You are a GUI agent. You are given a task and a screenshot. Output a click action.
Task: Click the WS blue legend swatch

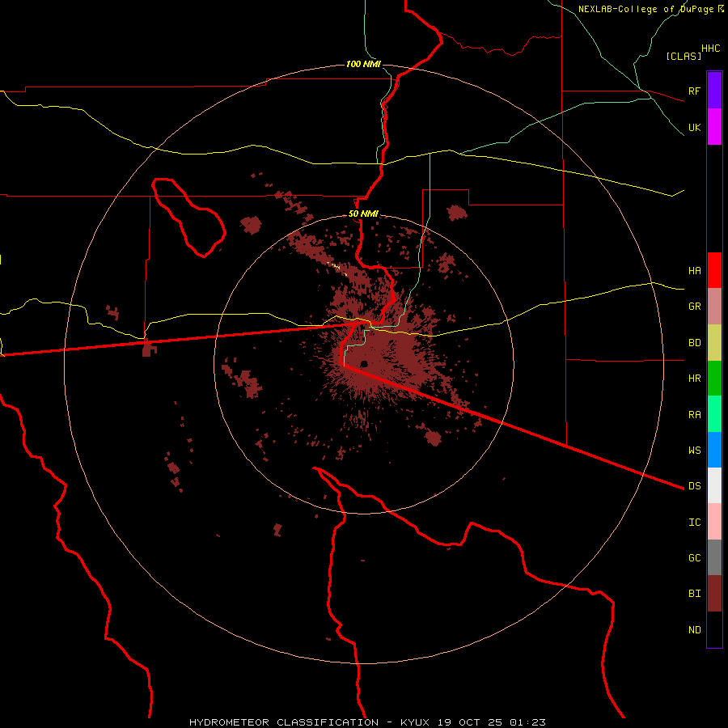(714, 450)
